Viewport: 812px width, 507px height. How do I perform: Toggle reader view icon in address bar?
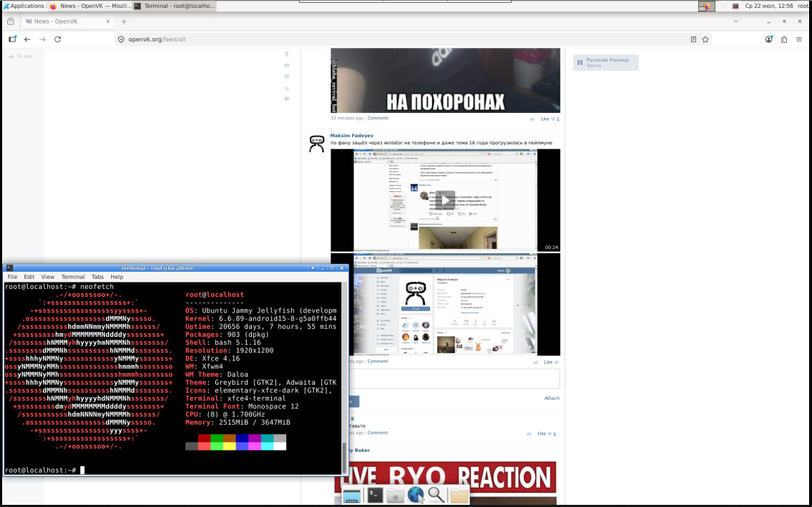(x=693, y=39)
